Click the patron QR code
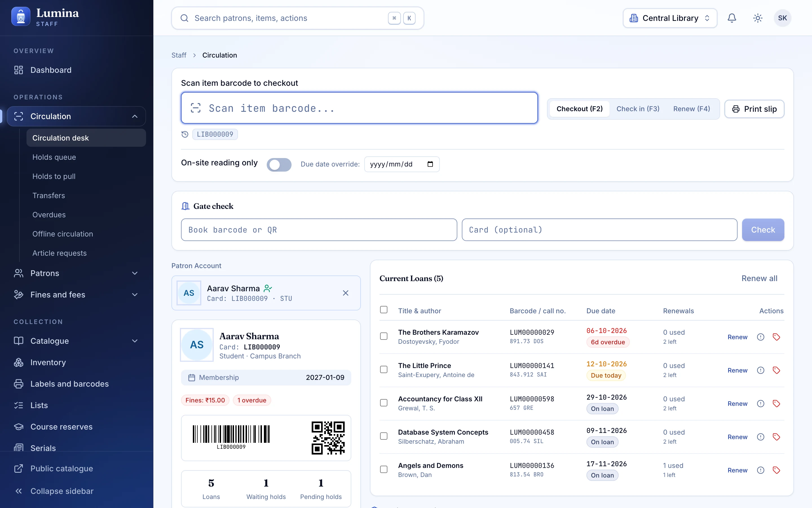The image size is (812, 508). [x=328, y=438]
